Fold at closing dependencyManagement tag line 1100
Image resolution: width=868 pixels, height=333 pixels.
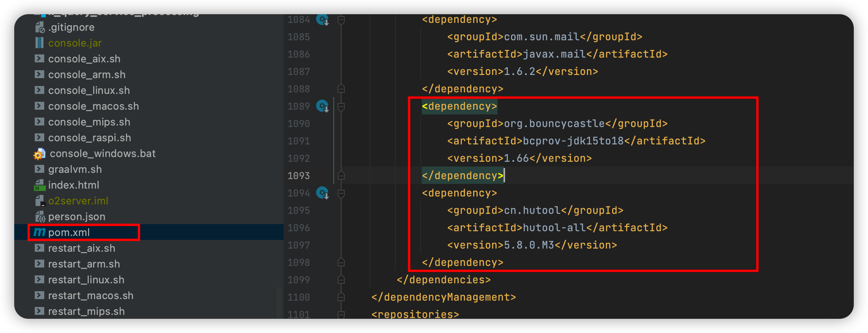[342, 297]
